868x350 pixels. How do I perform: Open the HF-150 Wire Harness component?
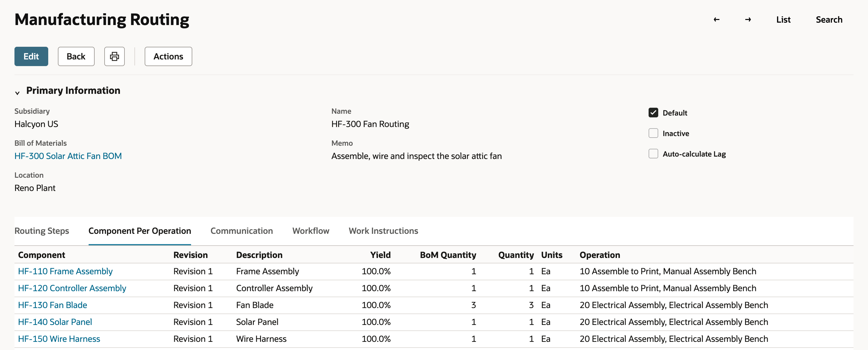pyautogui.click(x=59, y=339)
